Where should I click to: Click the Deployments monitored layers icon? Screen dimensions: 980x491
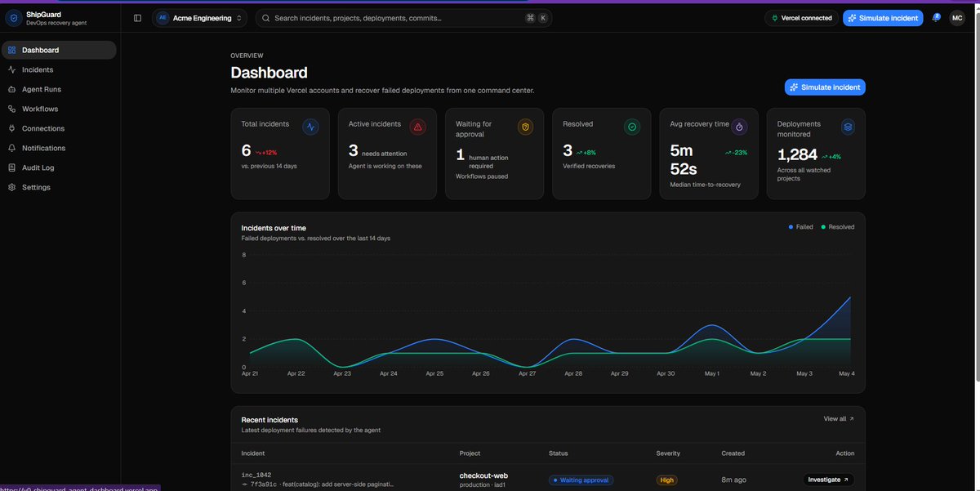click(x=847, y=127)
